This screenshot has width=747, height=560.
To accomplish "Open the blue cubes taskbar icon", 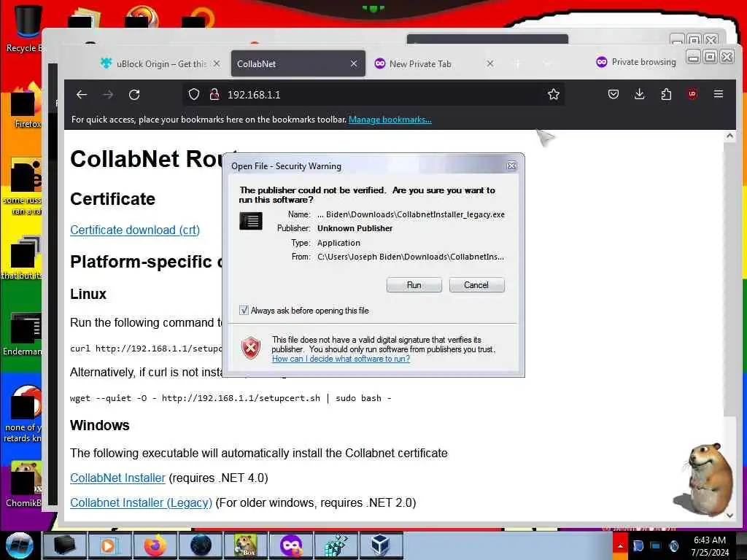I will [x=336, y=545].
